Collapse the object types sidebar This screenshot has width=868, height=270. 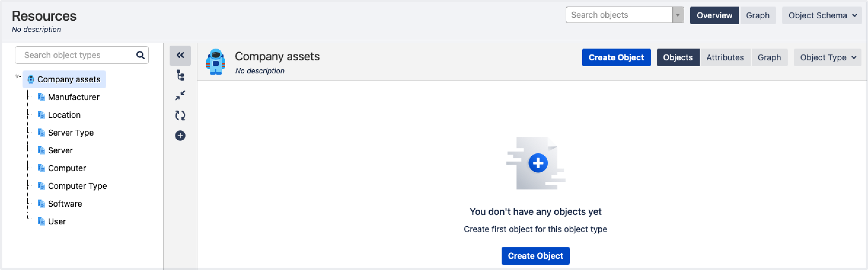180,55
